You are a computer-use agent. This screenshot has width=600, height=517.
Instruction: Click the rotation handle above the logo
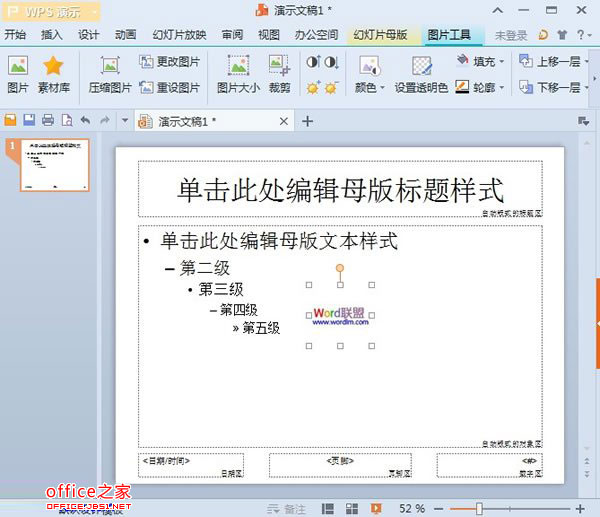[340, 268]
